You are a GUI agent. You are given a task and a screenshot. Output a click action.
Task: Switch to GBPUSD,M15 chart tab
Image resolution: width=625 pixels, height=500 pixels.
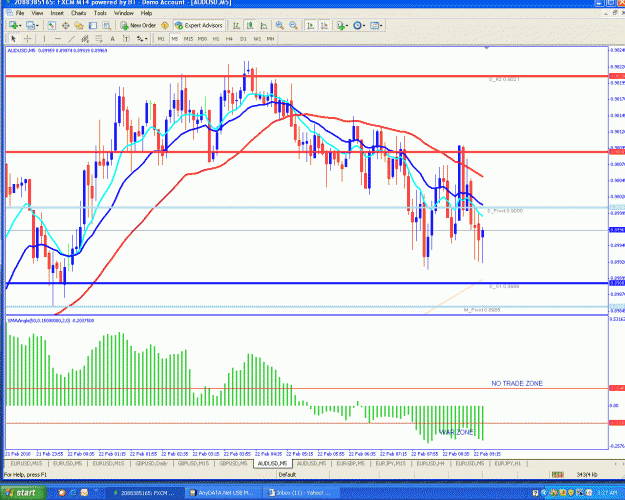click(193, 463)
